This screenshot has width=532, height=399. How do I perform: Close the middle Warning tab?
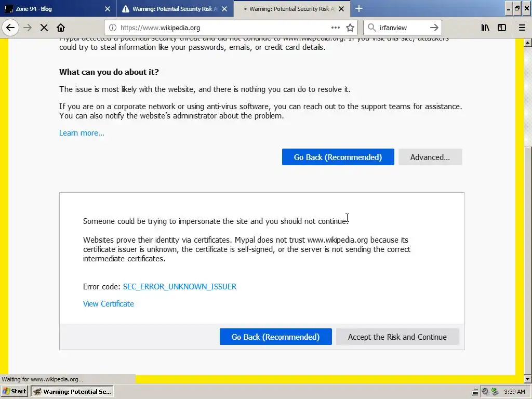click(x=224, y=9)
